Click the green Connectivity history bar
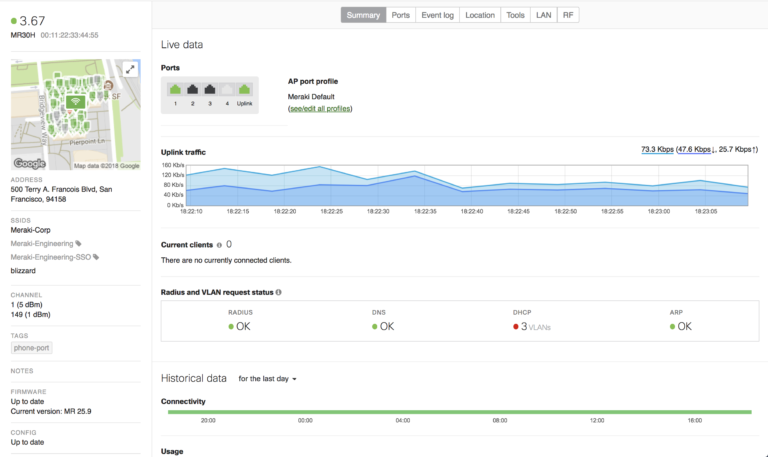The height and width of the screenshot is (457, 768). pos(459,411)
